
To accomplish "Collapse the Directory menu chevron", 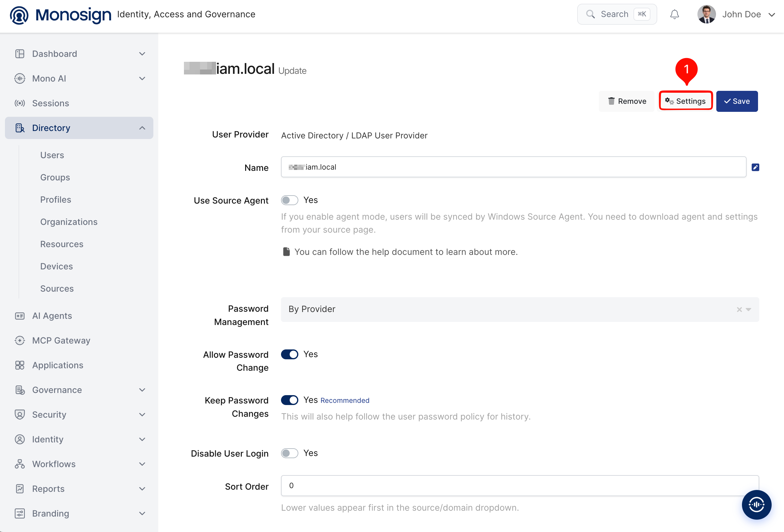I will coord(142,128).
